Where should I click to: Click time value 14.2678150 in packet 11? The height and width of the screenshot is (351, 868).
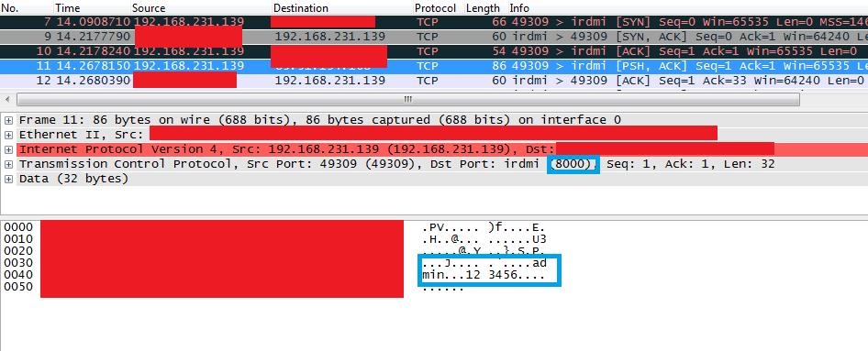click(x=94, y=66)
